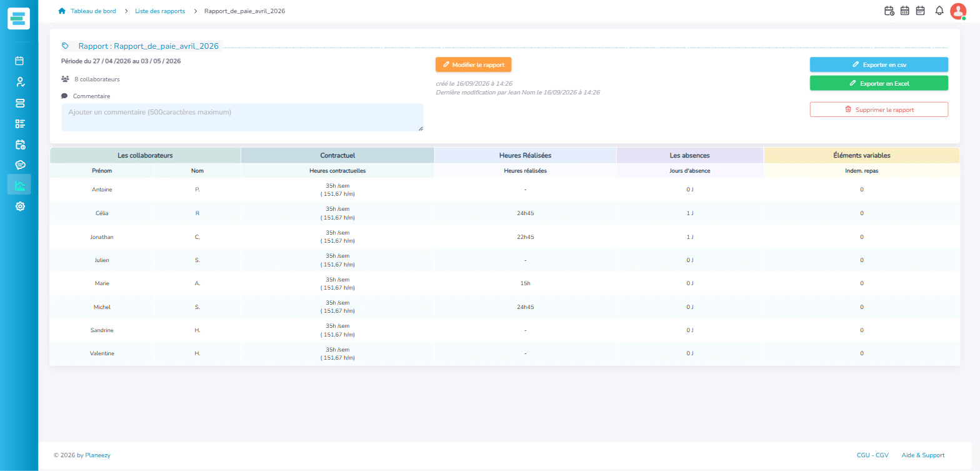Click the Indem. repas column header
980x471 pixels.
click(x=862, y=171)
